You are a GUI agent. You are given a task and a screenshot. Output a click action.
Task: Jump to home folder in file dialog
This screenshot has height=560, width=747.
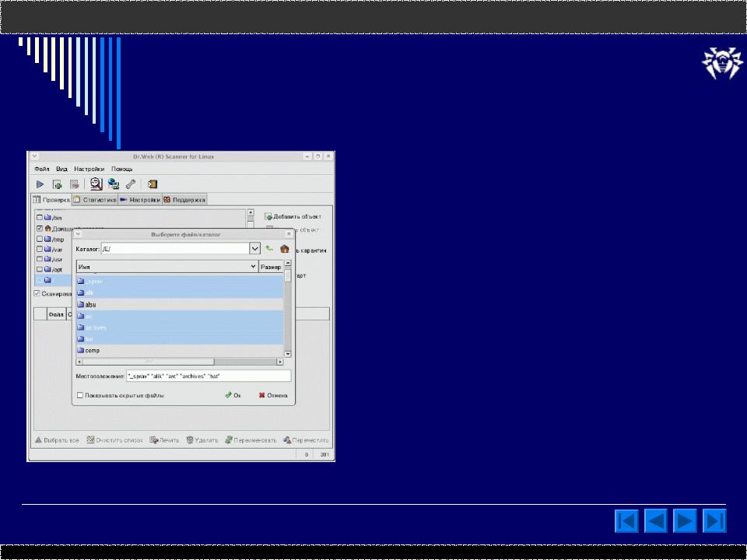coord(285,249)
